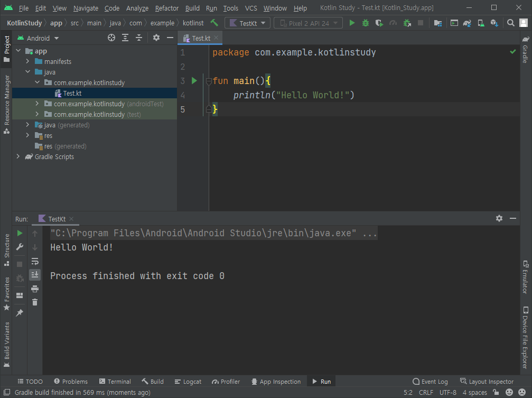This screenshot has height=398, width=532.
Task: Open Layout Inspector
Action: coord(487,382)
